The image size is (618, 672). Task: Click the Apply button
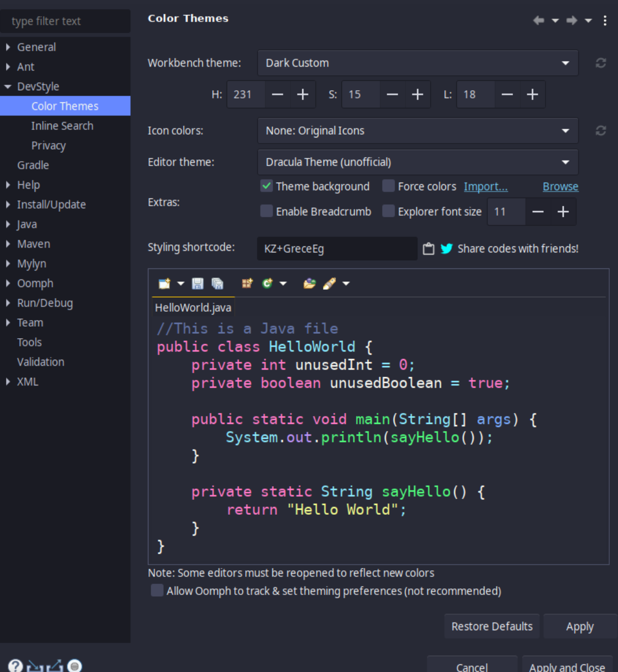click(x=580, y=626)
